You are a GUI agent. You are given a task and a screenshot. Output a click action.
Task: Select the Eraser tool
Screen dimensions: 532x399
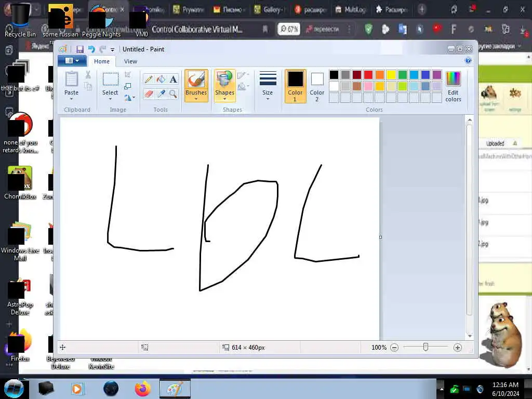(148, 94)
